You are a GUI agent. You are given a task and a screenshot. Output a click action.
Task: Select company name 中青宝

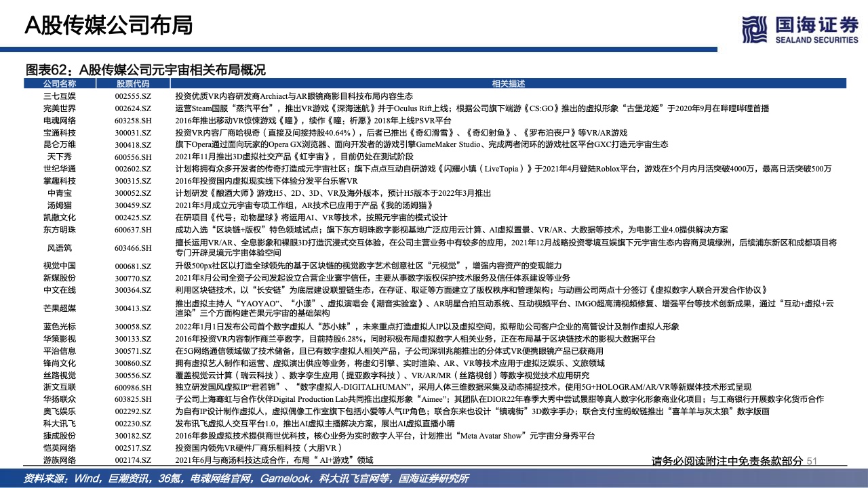(60, 192)
